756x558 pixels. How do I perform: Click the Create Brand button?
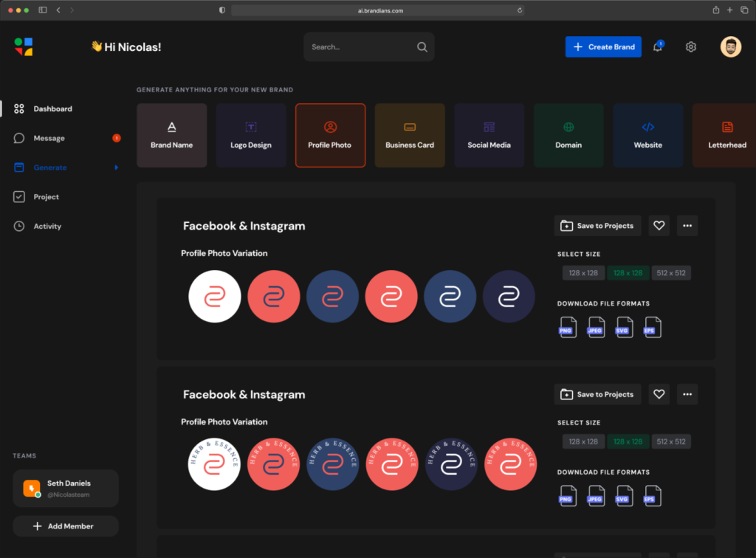(x=603, y=47)
